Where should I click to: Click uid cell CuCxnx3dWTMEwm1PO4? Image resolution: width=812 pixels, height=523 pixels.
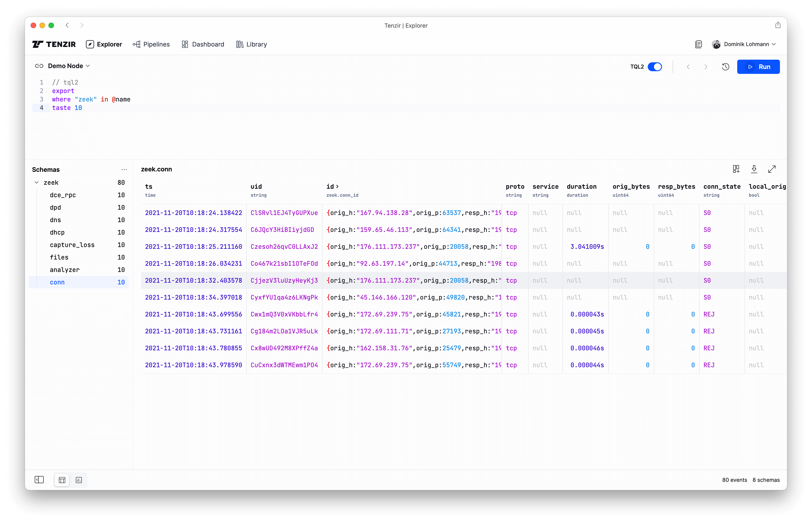click(x=284, y=365)
